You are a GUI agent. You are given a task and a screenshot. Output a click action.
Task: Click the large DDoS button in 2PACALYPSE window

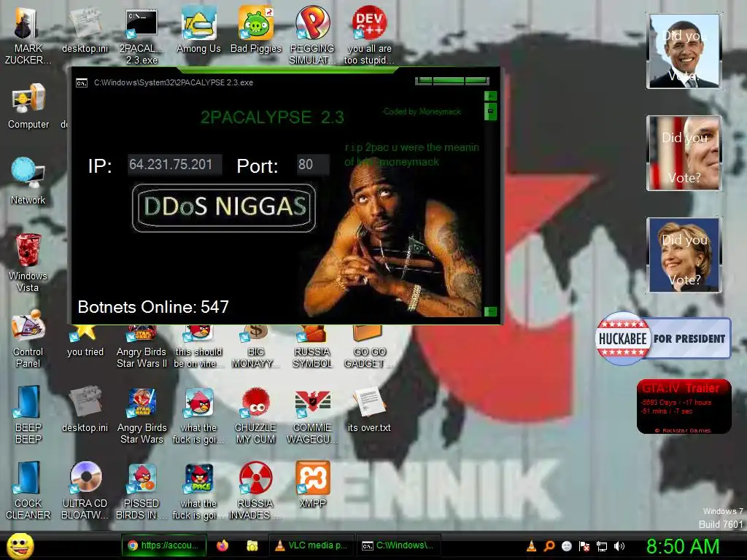coord(224,208)
